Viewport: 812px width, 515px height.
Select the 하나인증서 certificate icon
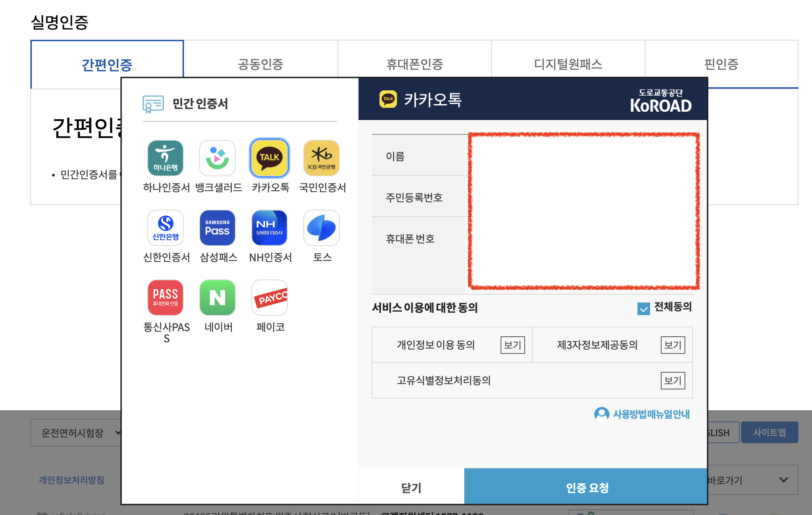(x=165, y=158)
